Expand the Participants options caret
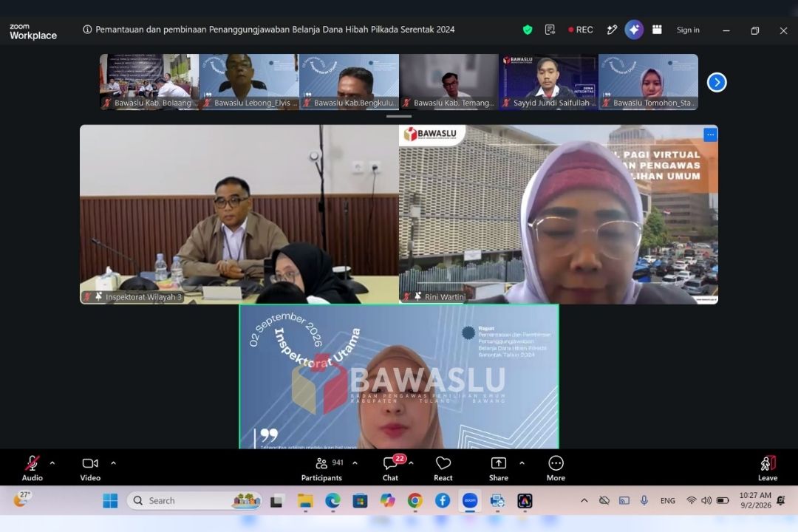The image size is (798, 532). (355, 463)
